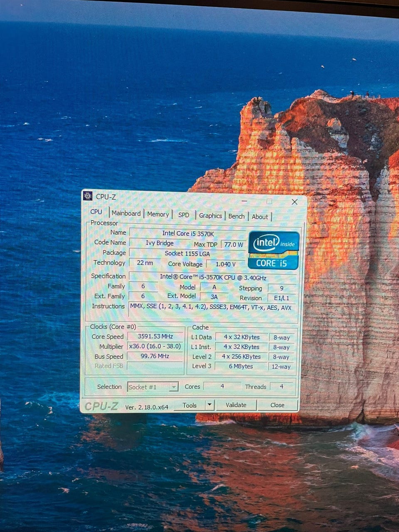Click the Model value A
The image size is (399, 532).
pos(214,287)
